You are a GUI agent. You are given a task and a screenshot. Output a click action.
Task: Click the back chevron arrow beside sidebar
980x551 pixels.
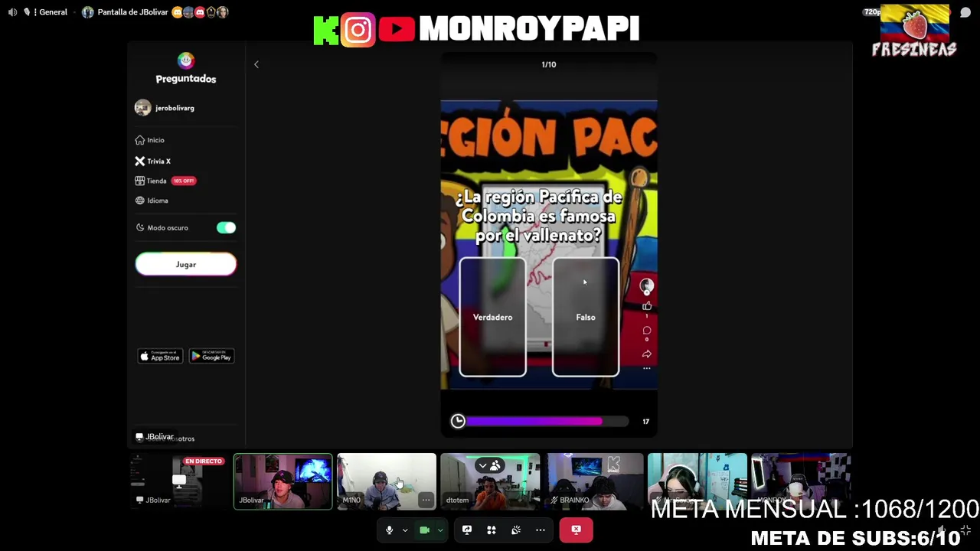256,65
